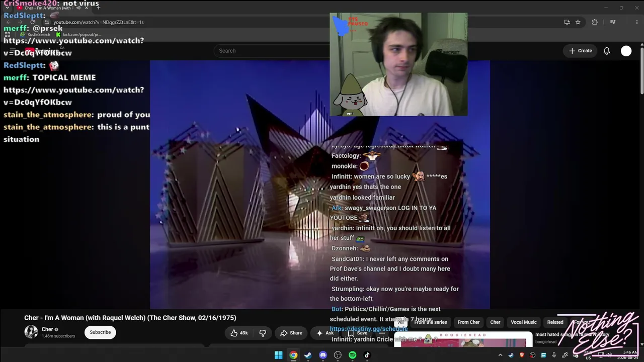
Task: Mute the Cher tab audio icon
Action: (x=78, y=8)
